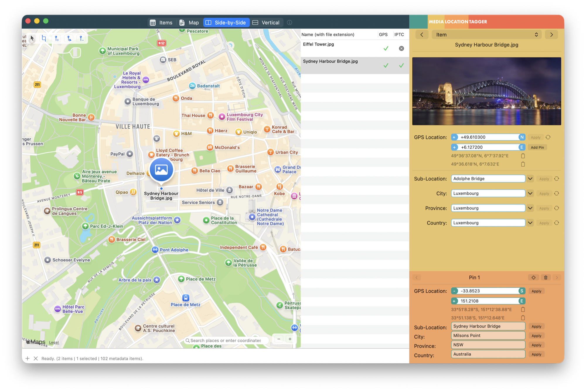
Task: Click the Sydney Harbour Bridge photo preview
Action: 487,91
